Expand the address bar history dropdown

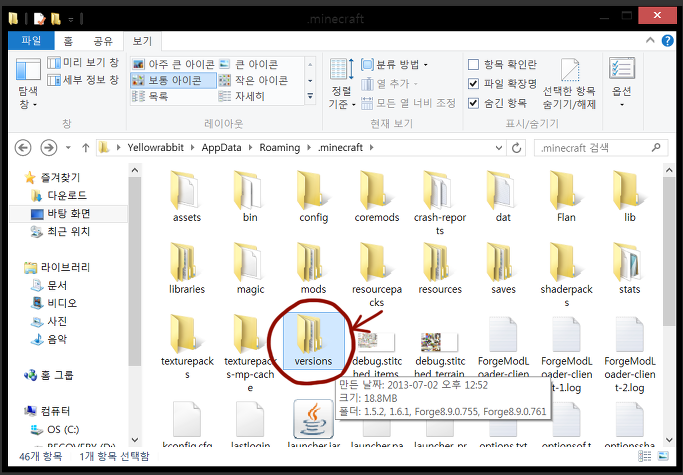(x=499, y=148)
